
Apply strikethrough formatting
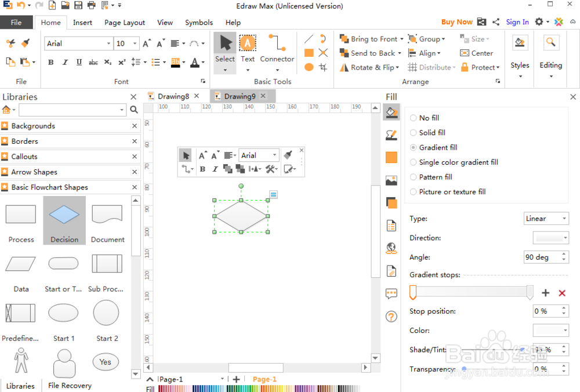pyautogui.click(x=93, y=62)
